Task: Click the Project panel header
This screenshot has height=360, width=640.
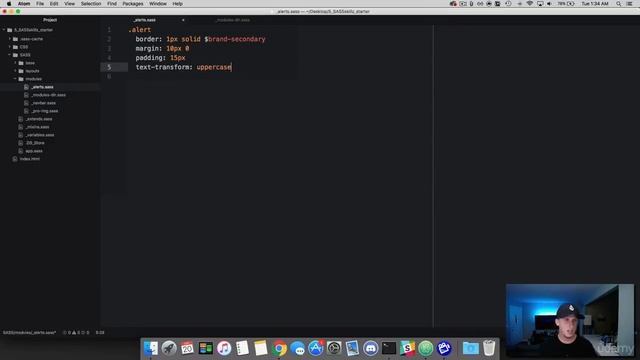Action: click(x=50, y=20)
